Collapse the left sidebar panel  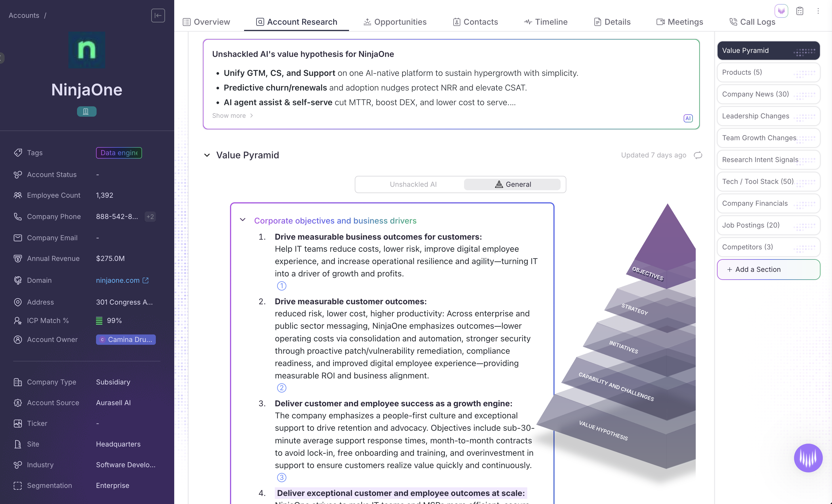[158, 16]
